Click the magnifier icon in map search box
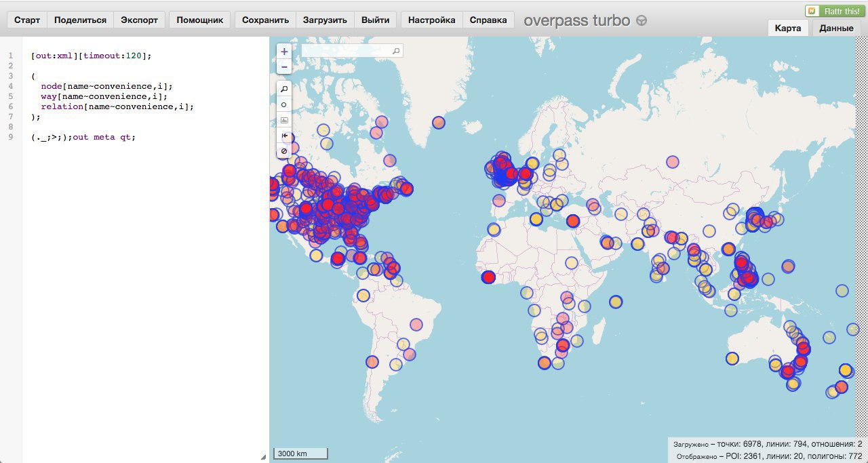 [x=397, y=51]
